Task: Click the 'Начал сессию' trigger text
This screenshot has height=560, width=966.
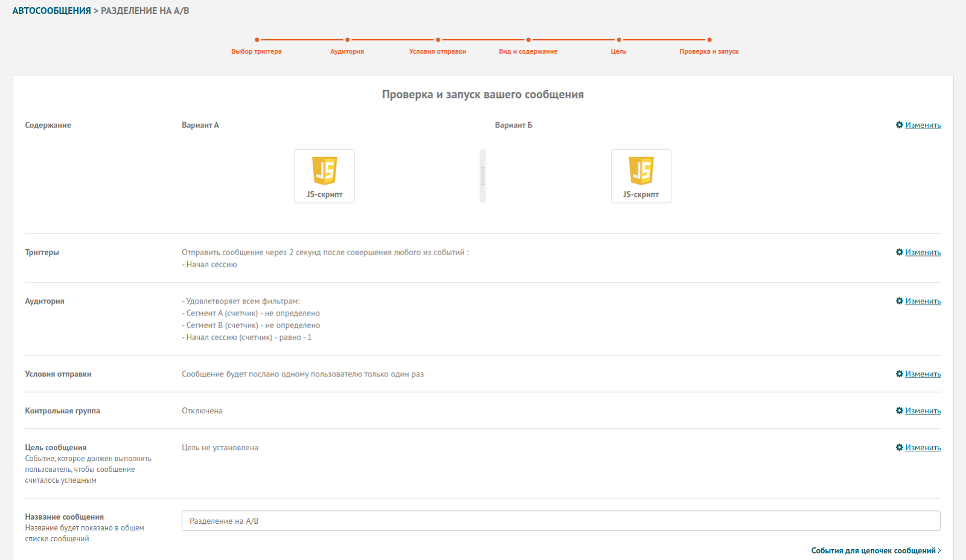Action: coord(211,265)
